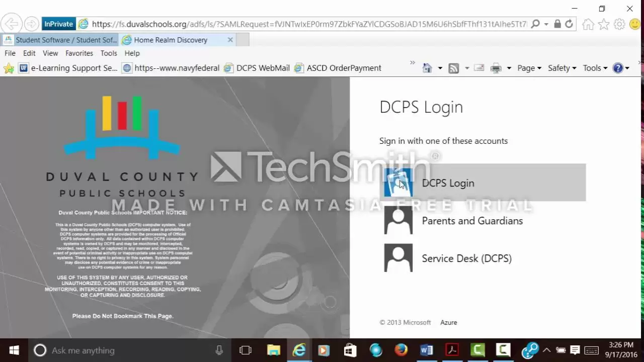Open the address bar autocomplete dropdown arrow
This screenshot has height=362, width=644.
click(x=546, y=24)
